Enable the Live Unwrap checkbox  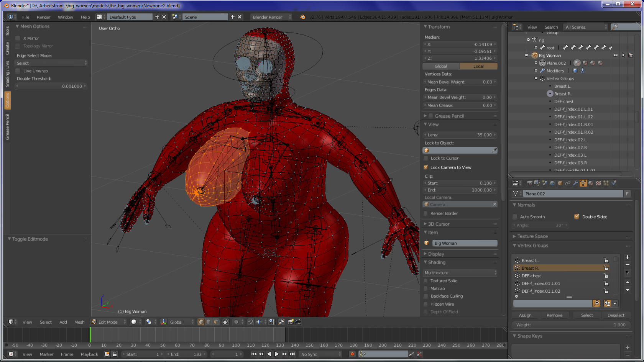point(18,70)
